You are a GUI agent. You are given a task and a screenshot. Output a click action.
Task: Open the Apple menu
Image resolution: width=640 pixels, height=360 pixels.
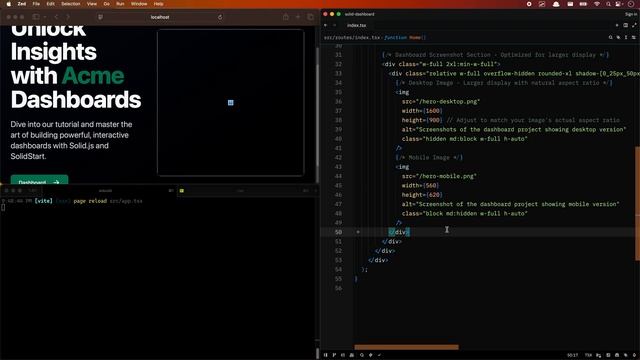(x=8, y=4)
